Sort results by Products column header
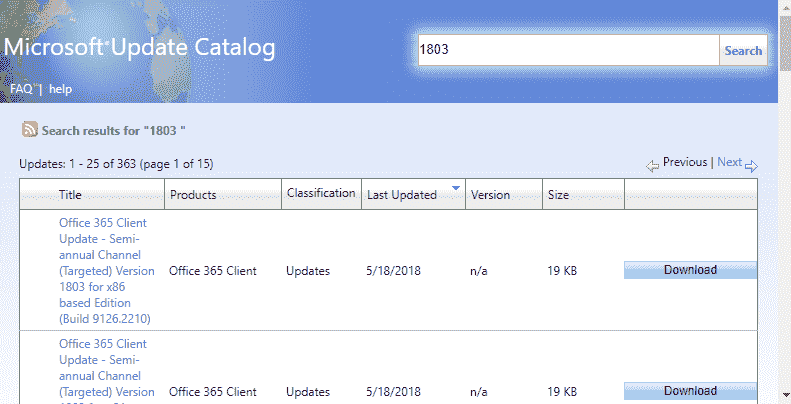This screenshot has width=791, height=404. click(x=193, y=195)
